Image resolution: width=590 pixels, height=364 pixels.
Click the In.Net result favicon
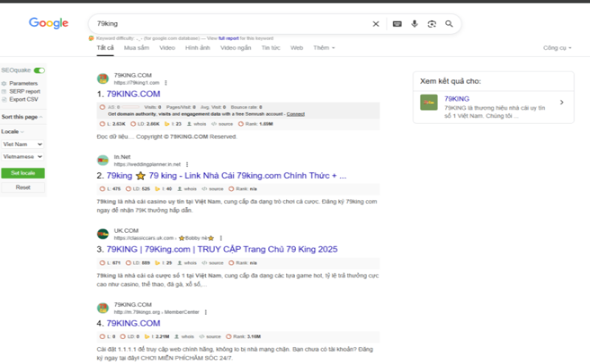coord(103,160)
